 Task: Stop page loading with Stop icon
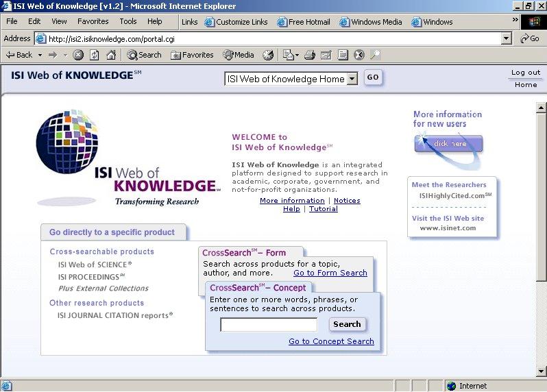click(x=78, y=55)
